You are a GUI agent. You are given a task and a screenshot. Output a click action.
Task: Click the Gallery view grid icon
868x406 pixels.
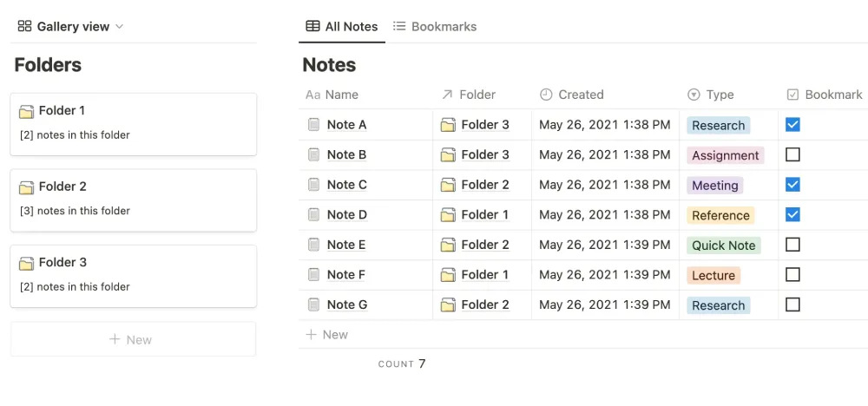pyautogui.click(x=24, y=27)
